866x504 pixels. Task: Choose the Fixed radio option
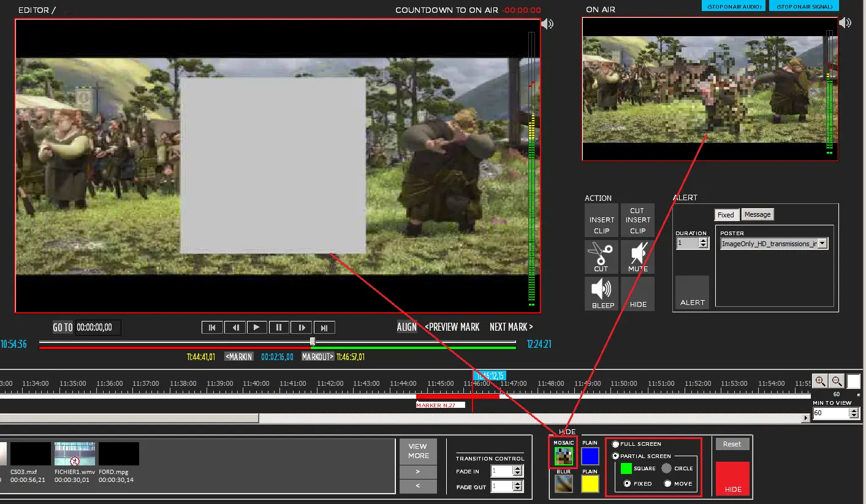(x=627, y=483)
